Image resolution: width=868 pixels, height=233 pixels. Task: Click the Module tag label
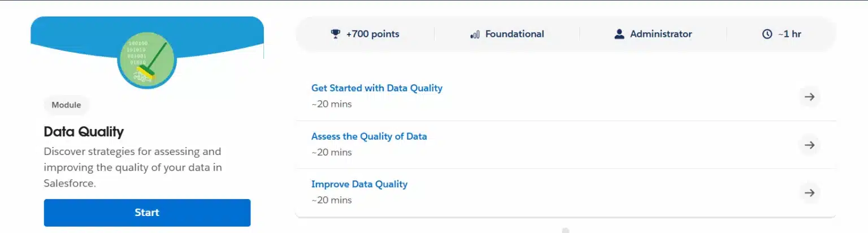pyautogui.click(x=66, y=105)
